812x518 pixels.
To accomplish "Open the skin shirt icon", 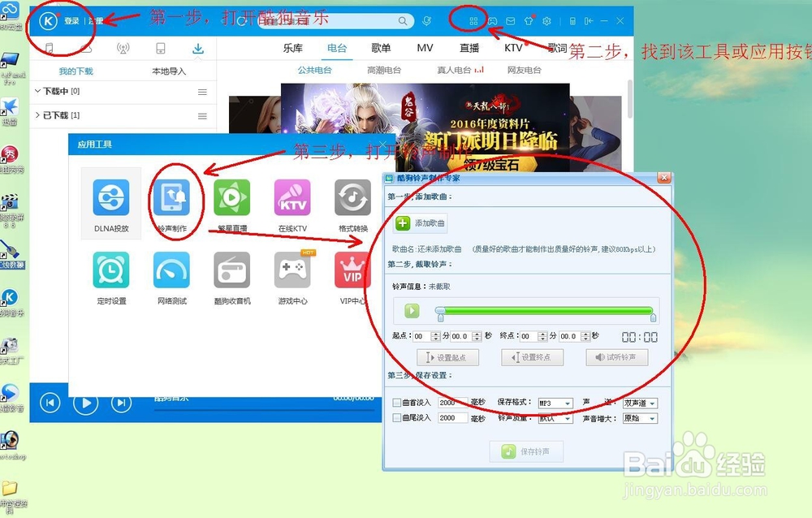I will click(529, 21).
